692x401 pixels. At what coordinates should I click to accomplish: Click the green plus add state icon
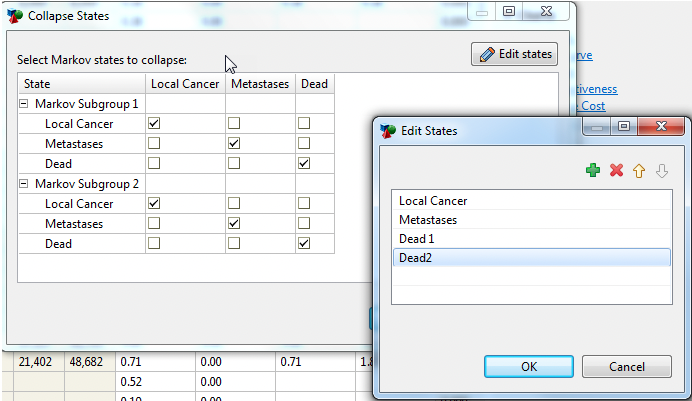(x=593, y=171)
